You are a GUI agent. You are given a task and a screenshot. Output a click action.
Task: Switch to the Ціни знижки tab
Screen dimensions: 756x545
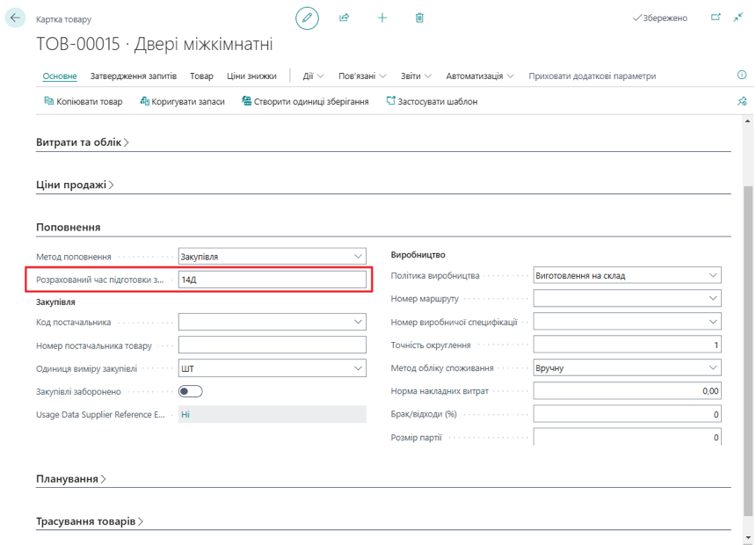(x=251, y=76)
